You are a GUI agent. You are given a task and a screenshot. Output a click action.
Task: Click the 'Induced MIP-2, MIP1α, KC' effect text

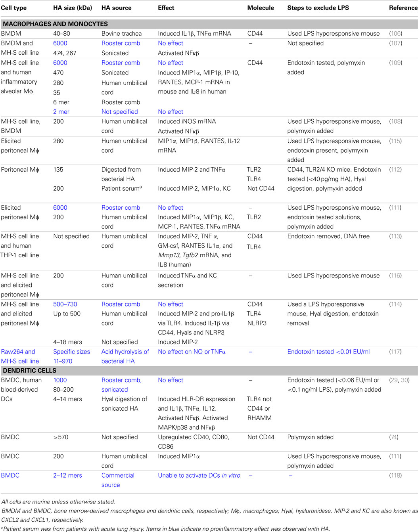click(194, 188)
